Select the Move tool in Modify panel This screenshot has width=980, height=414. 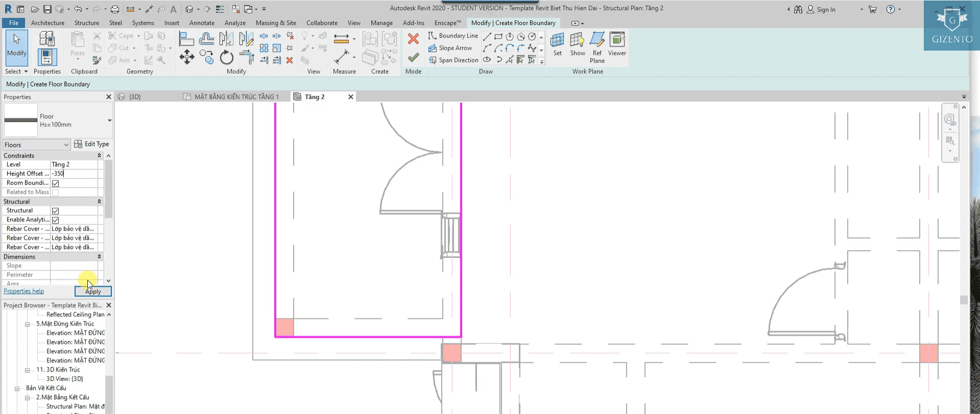tap(187, 57)
